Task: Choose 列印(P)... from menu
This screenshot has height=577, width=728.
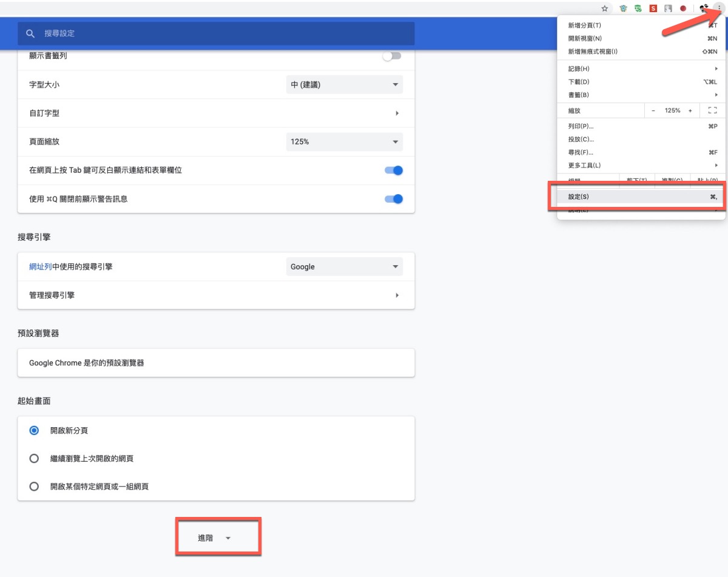Action: (641, 126)
